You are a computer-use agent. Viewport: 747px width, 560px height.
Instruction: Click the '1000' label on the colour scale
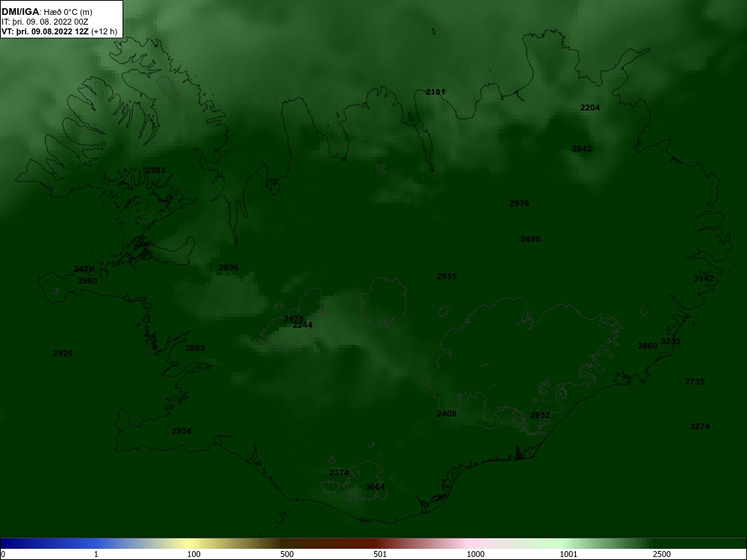click(x=475, y=554)
